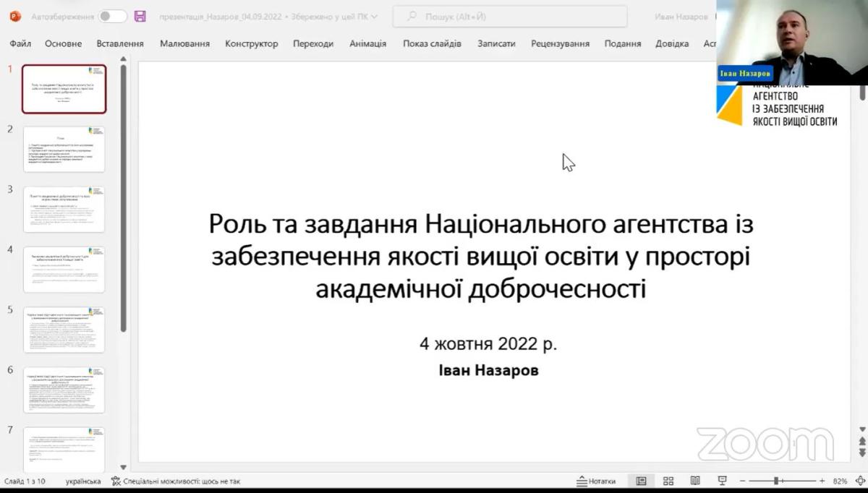
Task: Select slide 6 thumbnail
Action: point(64,390)
